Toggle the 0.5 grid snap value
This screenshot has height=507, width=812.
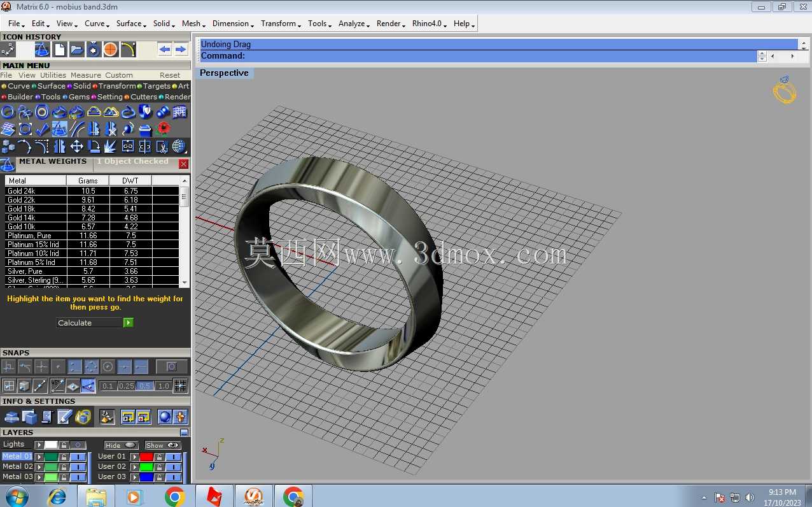click(145, 386)
